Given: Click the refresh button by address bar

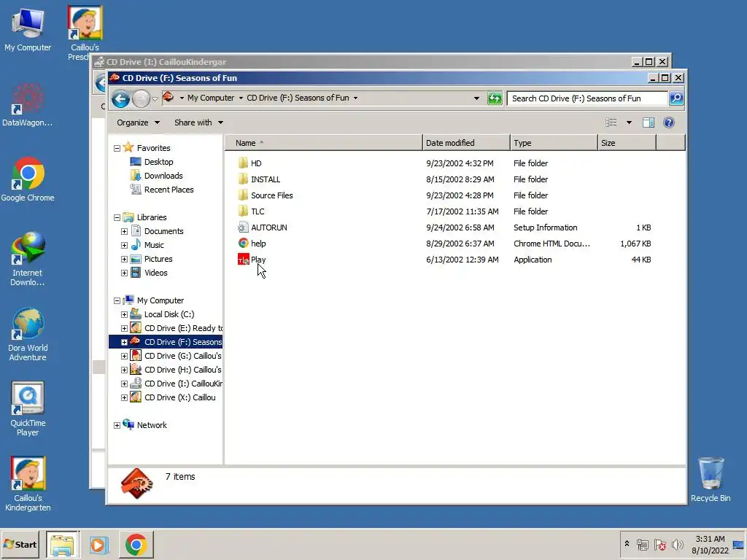Looking at the screenshot, I should tap(495, 98).
